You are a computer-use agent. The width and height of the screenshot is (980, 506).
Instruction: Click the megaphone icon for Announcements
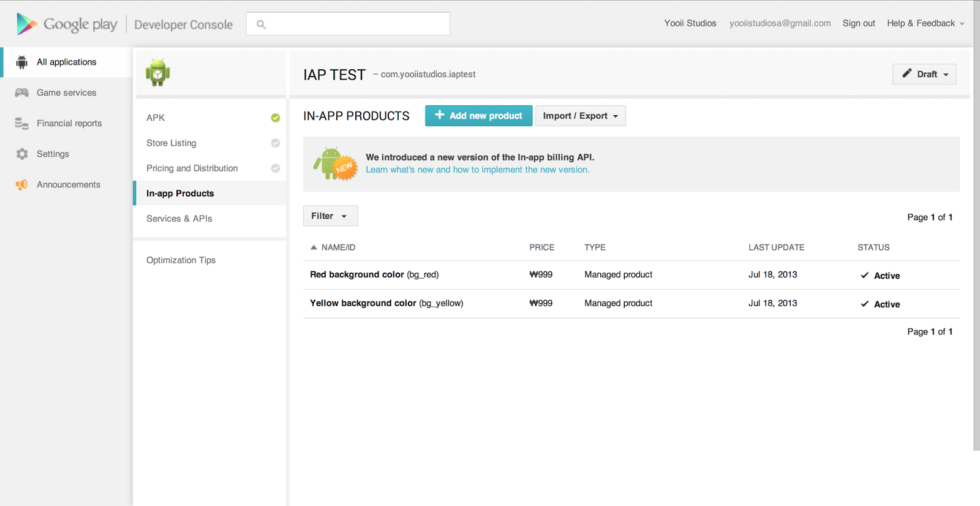pyautogui.click(x=22, y=184)
